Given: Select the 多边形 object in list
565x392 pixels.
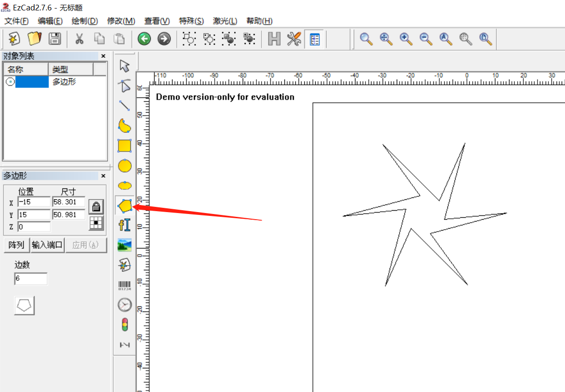Looking at the screenshot, I should pyautogui.click(x=55, y=82).
